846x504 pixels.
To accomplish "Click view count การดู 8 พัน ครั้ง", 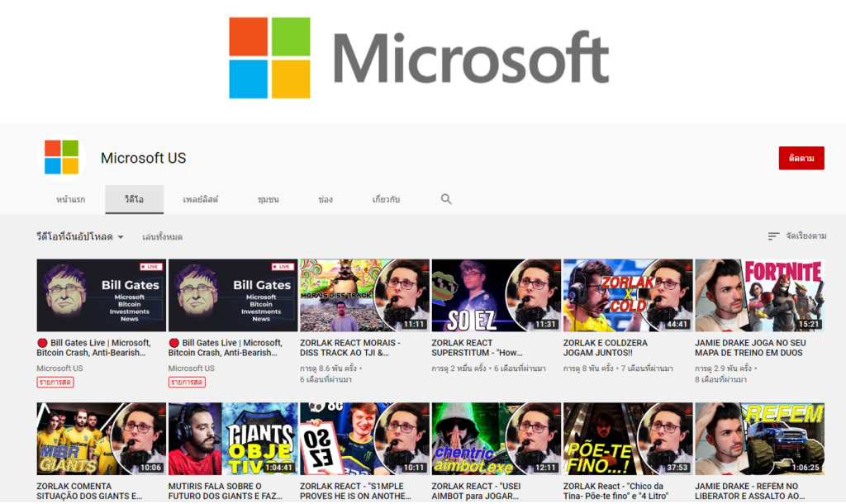I will tap(588, 368).
